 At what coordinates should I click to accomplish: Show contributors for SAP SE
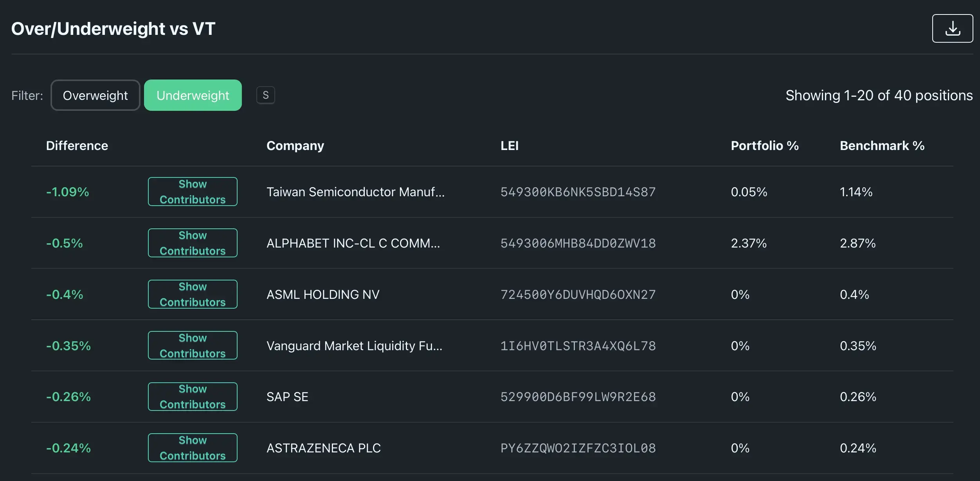tap(193, 396)
